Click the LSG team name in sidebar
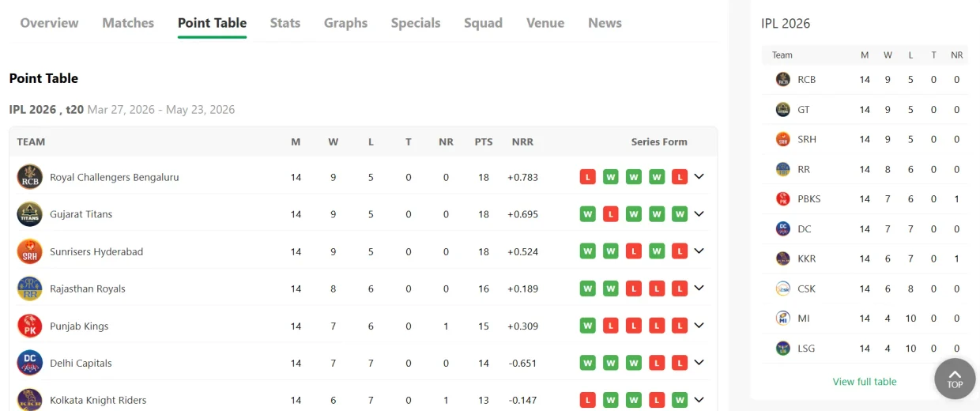 click(806, 348)
